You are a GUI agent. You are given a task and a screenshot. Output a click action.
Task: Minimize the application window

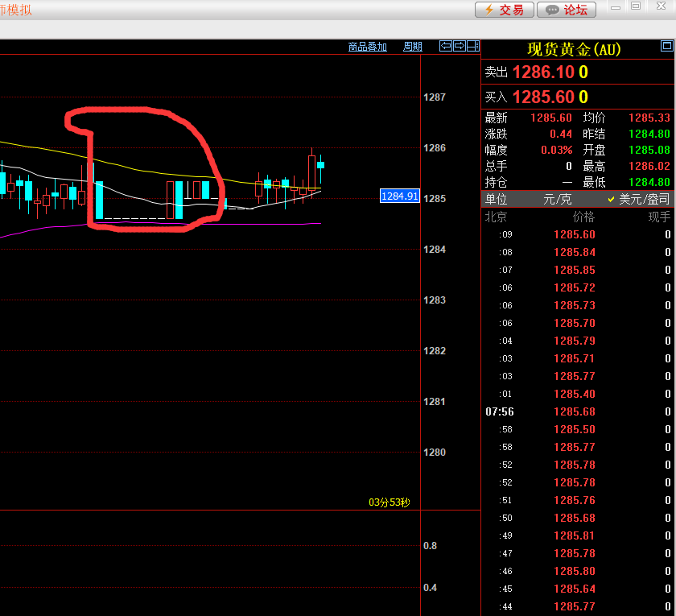[x=616, y=6]
